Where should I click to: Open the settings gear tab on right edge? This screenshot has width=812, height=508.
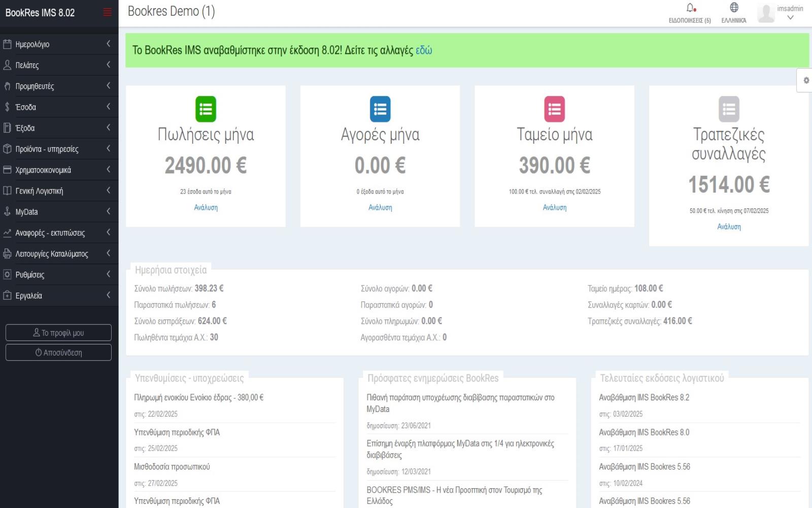(x=805, y=80)
